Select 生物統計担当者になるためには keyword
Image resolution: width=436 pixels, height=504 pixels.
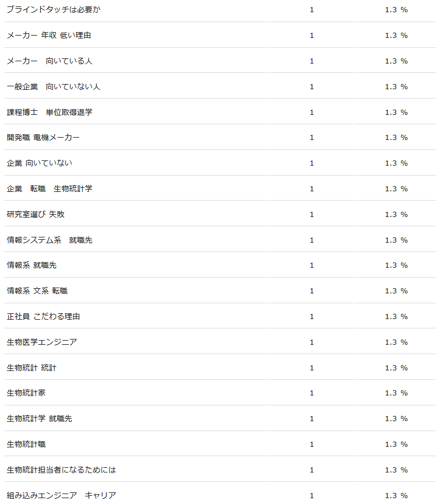tap(61, 470)
